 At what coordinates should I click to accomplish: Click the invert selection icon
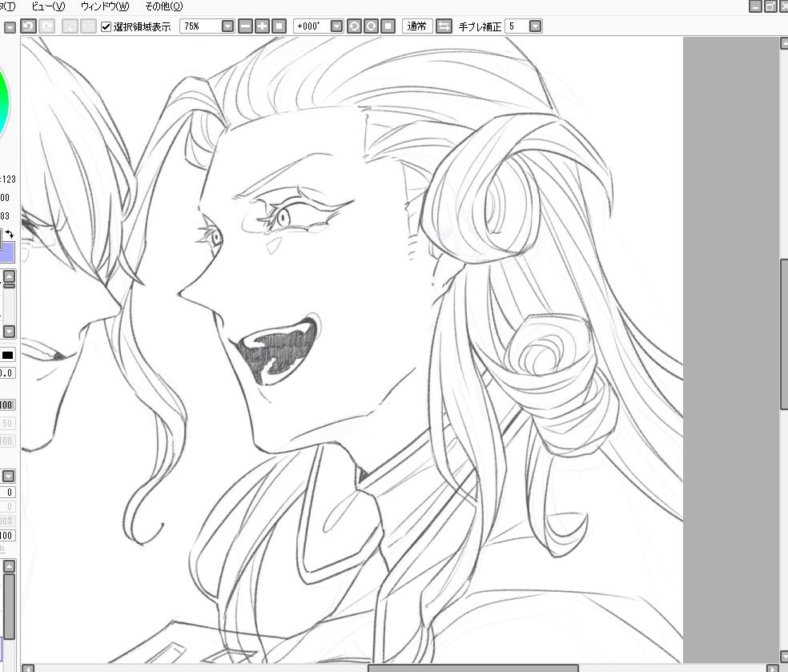[x=88, y=26]
